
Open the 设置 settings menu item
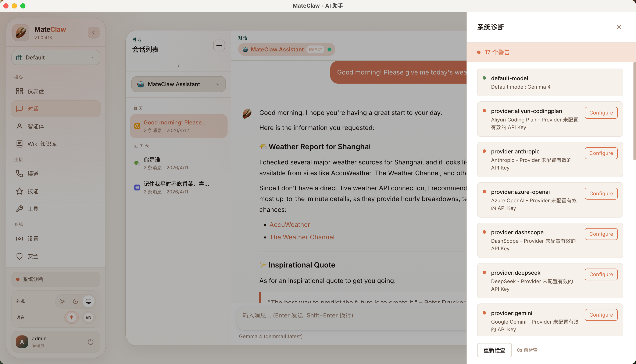33,239
